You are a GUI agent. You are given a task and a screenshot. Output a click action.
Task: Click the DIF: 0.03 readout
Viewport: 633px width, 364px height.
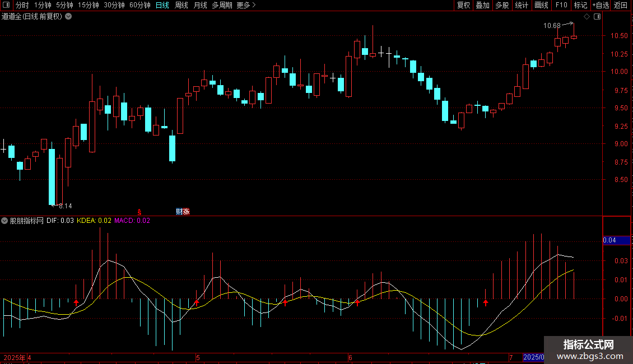(x=60, y=221)
